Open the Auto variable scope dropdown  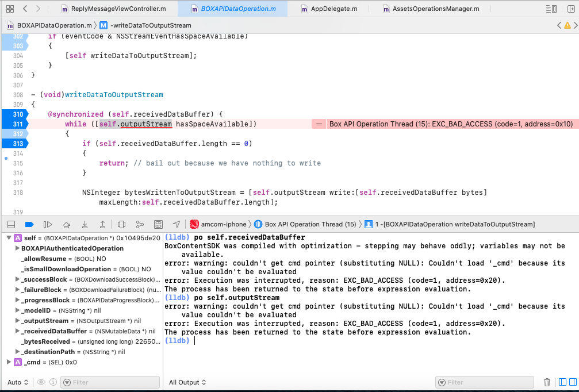pos(17,382)
